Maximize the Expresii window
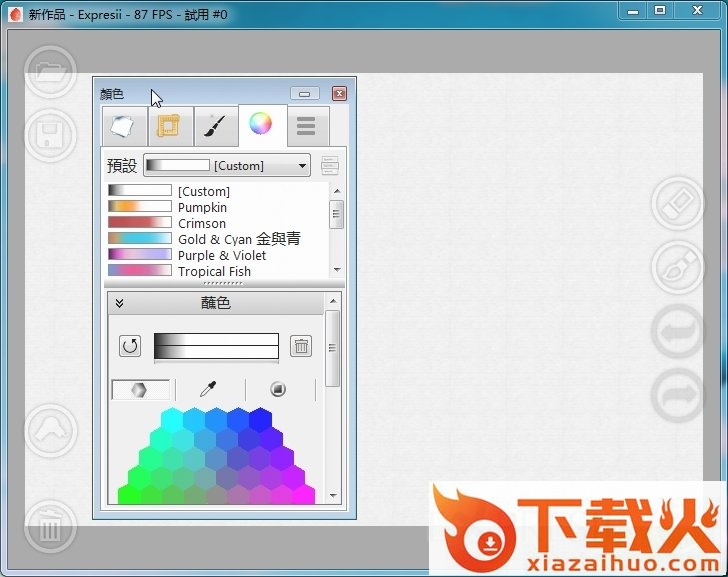The height and width of the screenshot is (577, 728). [660, 10]
